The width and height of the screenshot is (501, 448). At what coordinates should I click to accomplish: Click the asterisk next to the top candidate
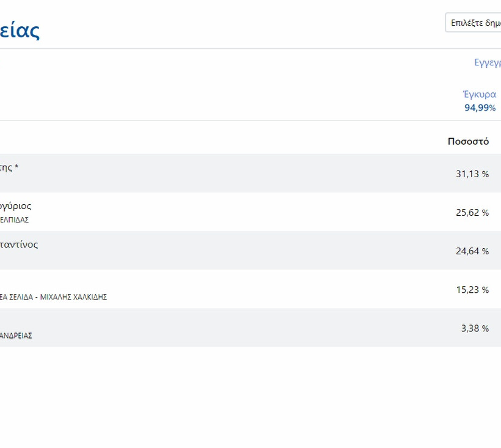(16, 167)
